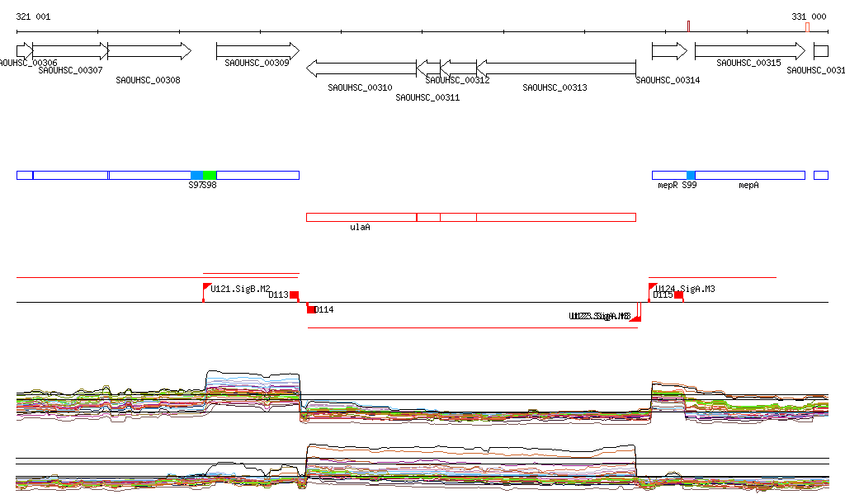Click the D115 red terminator marker
The image size is (845, 504).
click(679, 295)
